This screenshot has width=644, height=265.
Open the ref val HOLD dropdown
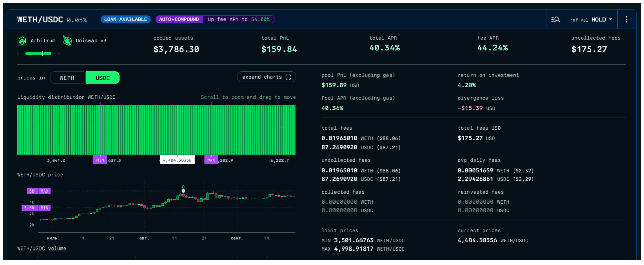591,20
